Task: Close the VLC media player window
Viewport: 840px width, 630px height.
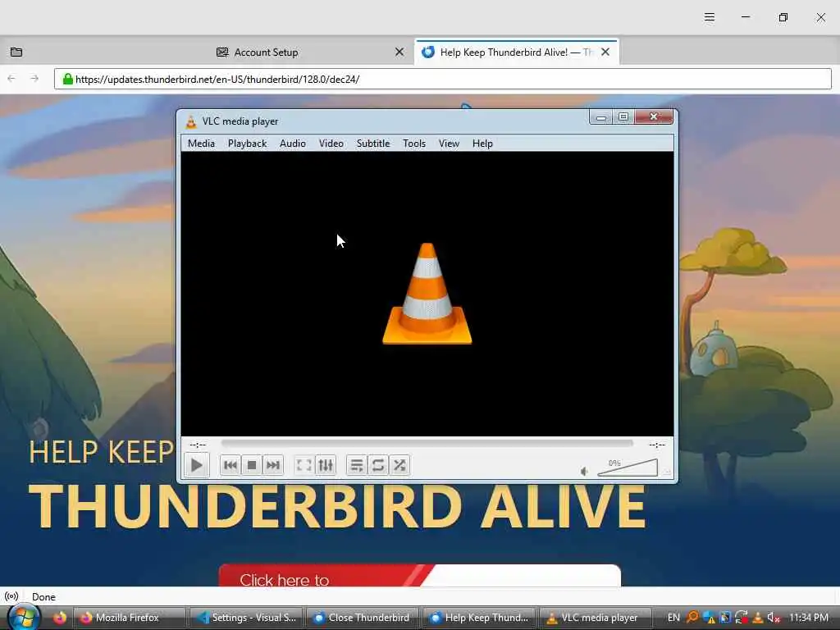Action: [x=654, y=116]
